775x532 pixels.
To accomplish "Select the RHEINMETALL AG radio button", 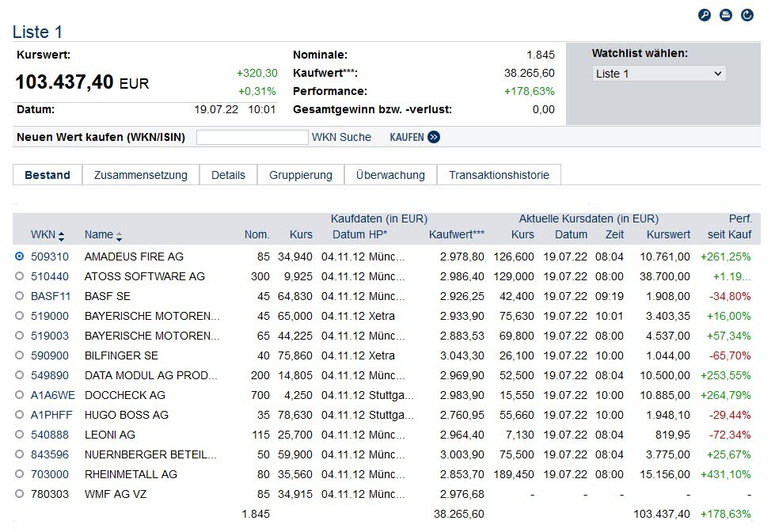I will 20,474.
